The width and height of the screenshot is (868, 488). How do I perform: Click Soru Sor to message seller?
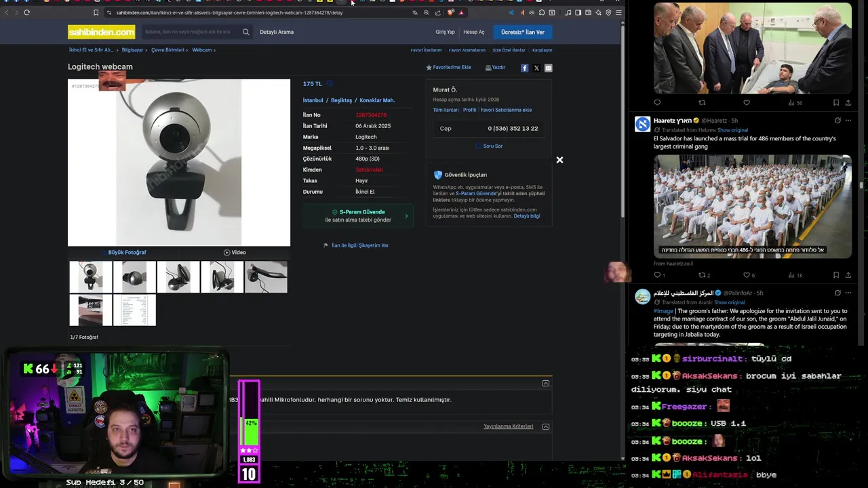coord(489,146)
